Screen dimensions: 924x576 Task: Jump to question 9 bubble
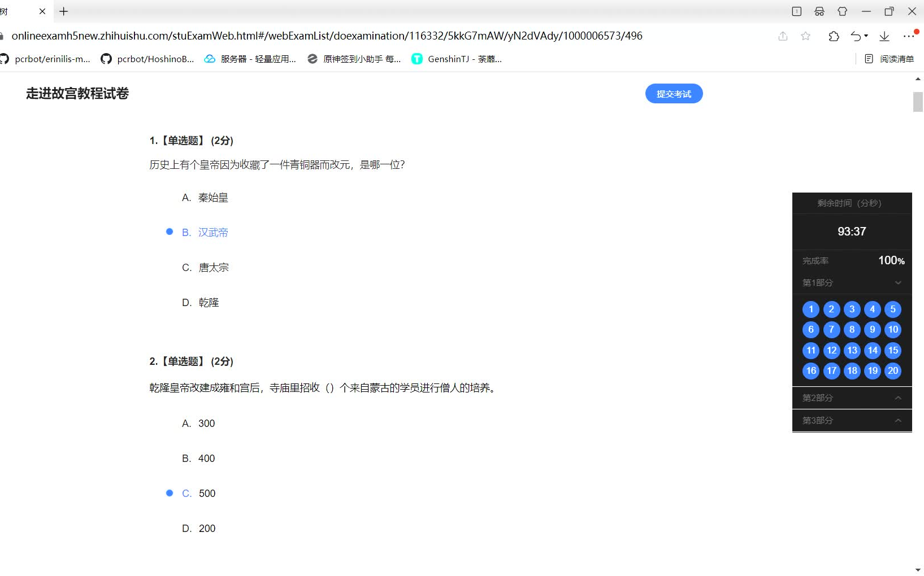click(873, 330)
